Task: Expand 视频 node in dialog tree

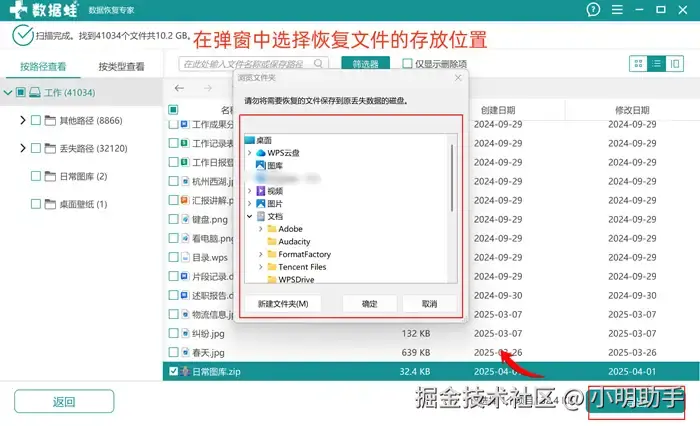Action: [250, 191]
